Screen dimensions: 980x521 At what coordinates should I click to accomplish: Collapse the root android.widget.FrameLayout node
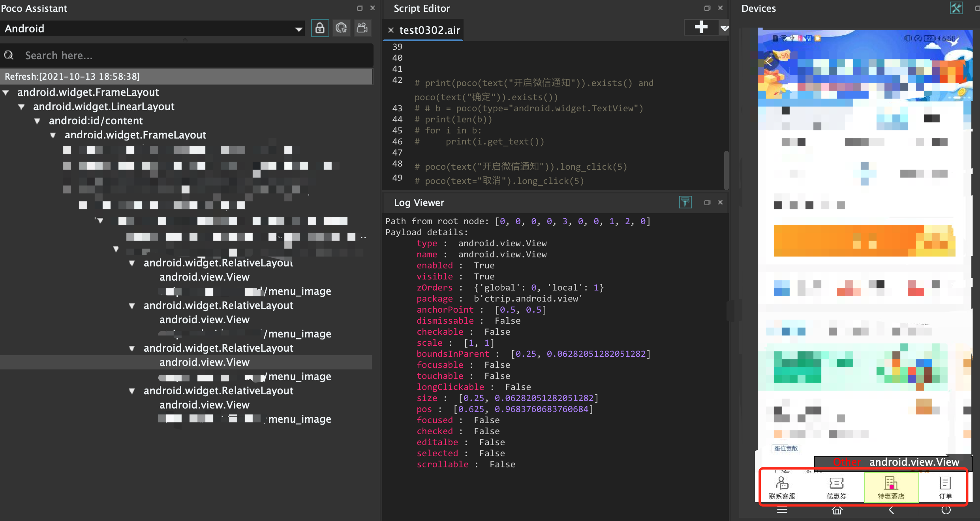tap(6, 92)
